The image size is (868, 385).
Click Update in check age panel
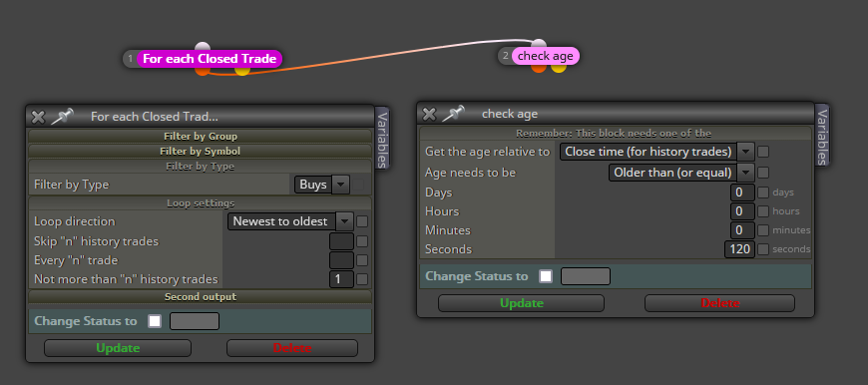pos(522,303)
